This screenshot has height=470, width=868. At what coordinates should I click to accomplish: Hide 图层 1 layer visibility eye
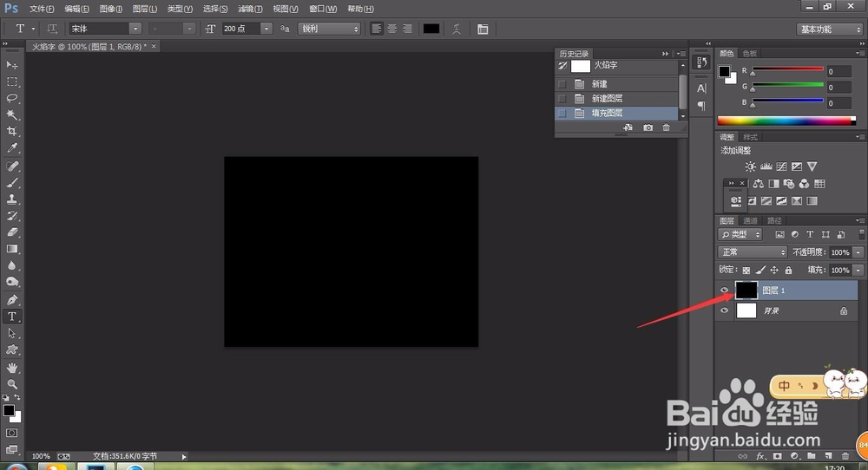pyautogui.click(x=724, y=290)
